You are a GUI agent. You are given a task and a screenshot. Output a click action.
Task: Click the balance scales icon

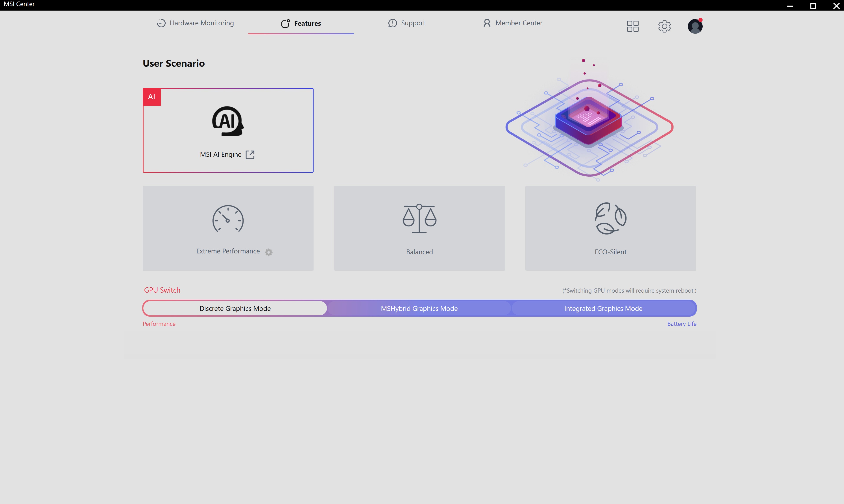point(419,218)
